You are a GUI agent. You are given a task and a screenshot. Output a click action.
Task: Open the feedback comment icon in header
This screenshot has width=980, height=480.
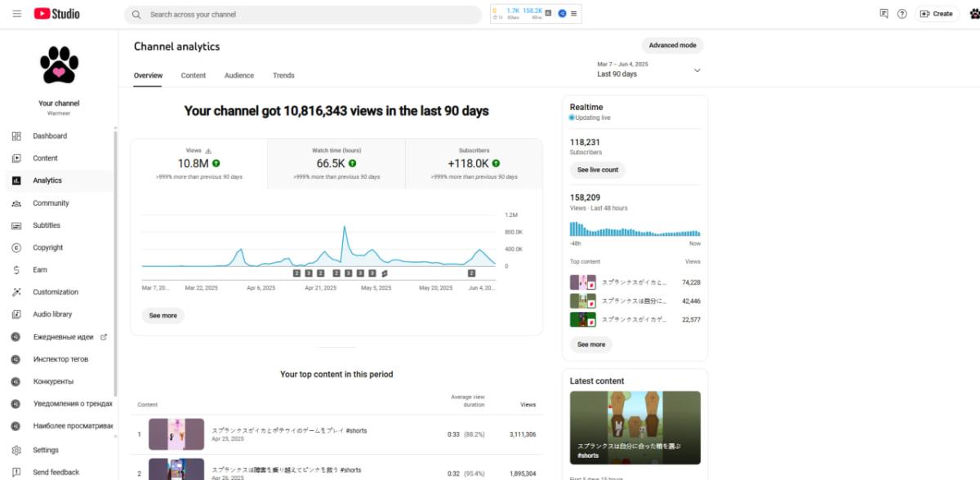[x=884, y=14]
